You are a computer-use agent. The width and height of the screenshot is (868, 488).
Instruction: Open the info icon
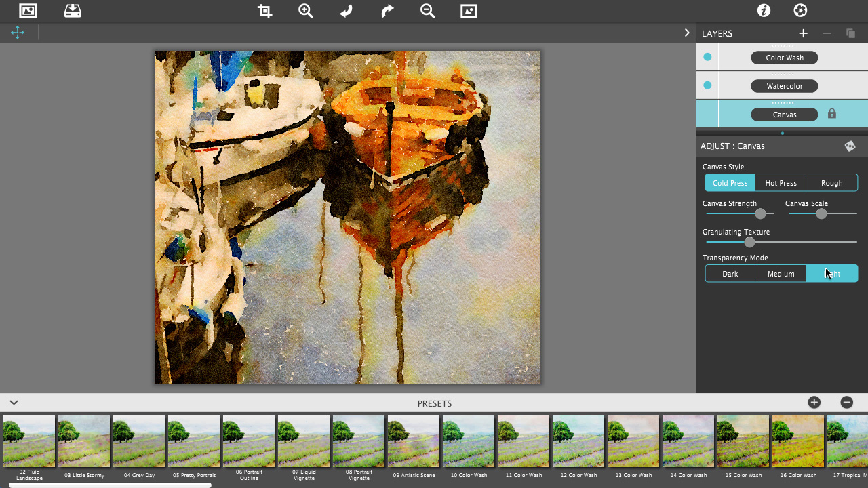point(764,10)
